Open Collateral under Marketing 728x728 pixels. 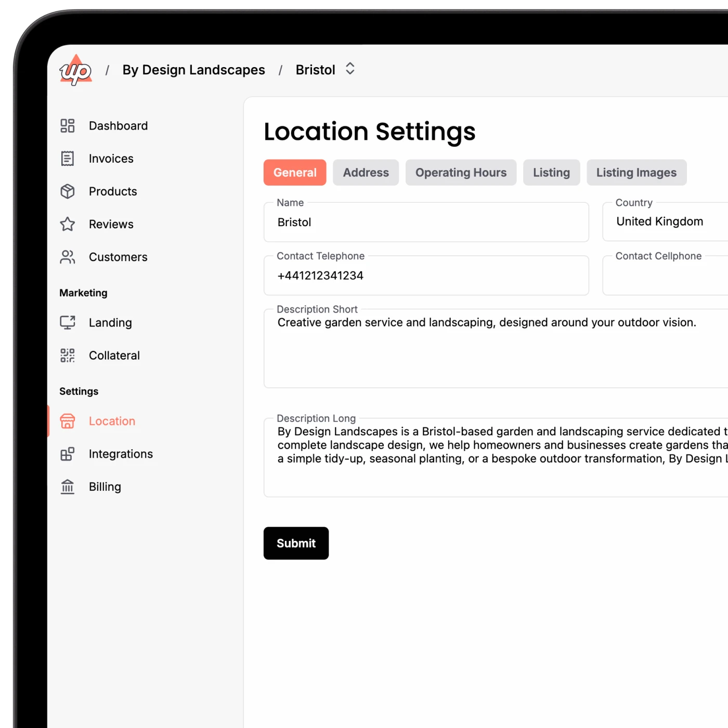[114, 355]
